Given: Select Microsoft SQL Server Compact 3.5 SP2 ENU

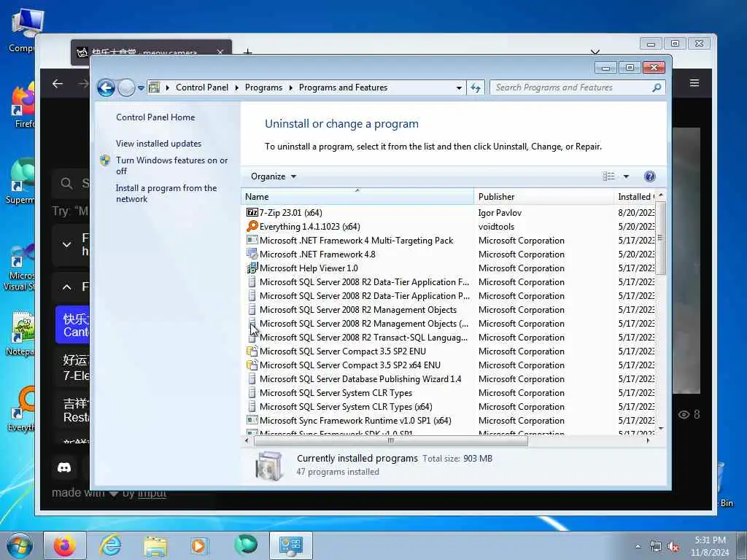Looking at the screenshot, I should click(343, 351).
